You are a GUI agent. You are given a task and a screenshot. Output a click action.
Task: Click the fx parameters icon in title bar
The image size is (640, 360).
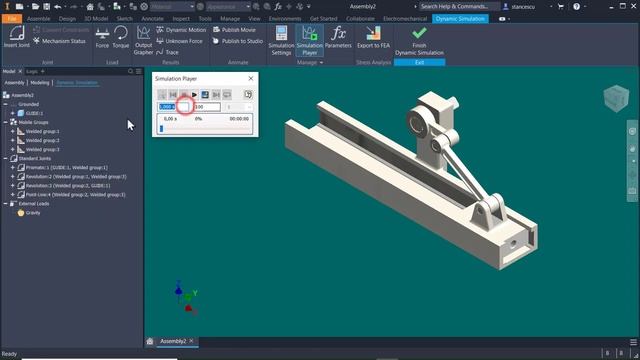click(x=278, y=7)
